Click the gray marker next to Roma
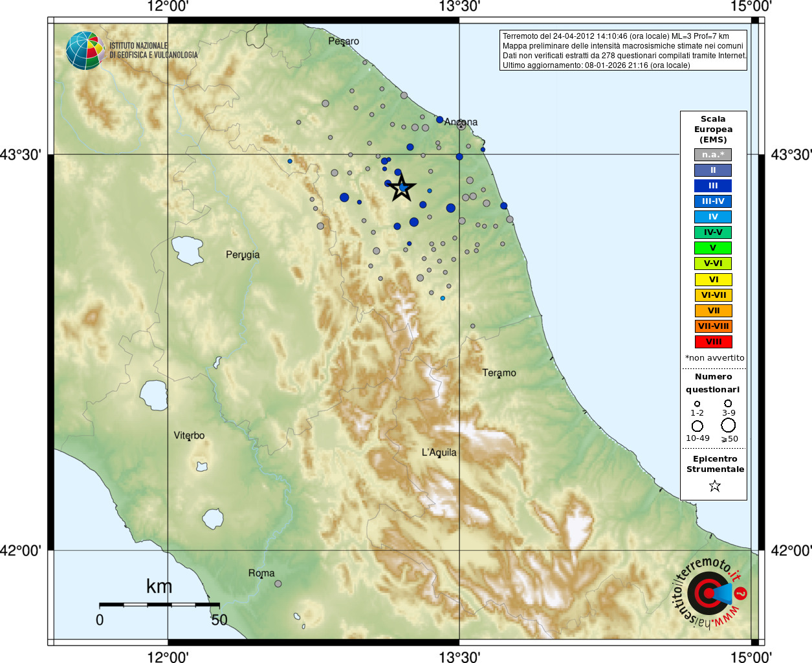Screen dimensions: 812x663 (x=278, y=583)
